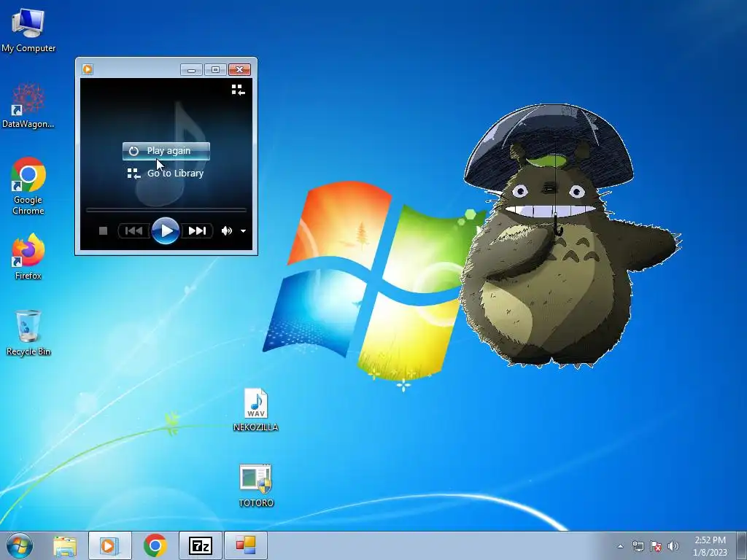
Task: Click the media player seek bar
Action: [166, 209]
